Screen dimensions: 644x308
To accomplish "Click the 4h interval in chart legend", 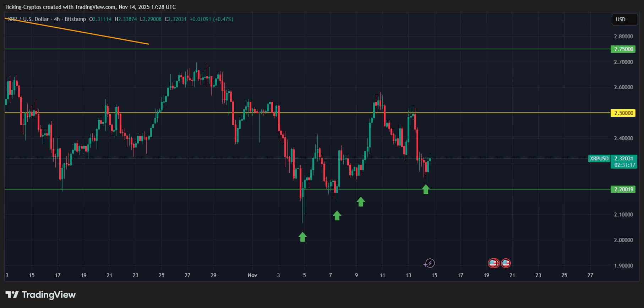I will coord(57,19).
